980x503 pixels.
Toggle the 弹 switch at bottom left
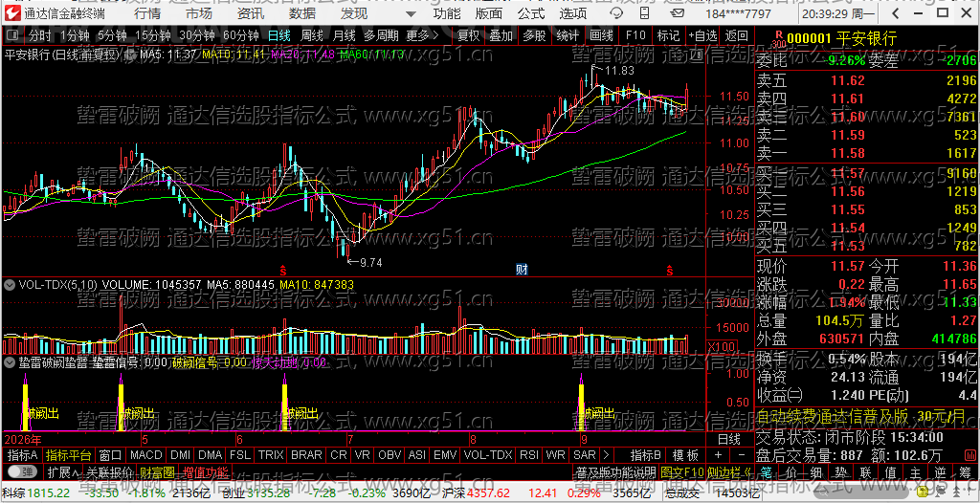coord(22,471)
